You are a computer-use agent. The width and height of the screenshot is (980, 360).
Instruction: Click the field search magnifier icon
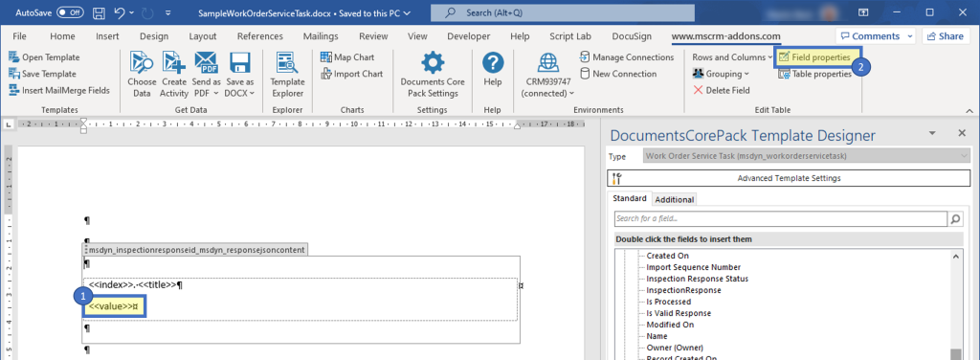click(x=956, y=218)
